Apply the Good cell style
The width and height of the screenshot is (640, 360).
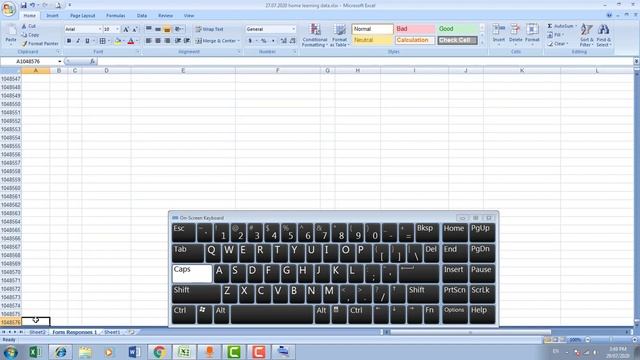(x=458, y=29)
